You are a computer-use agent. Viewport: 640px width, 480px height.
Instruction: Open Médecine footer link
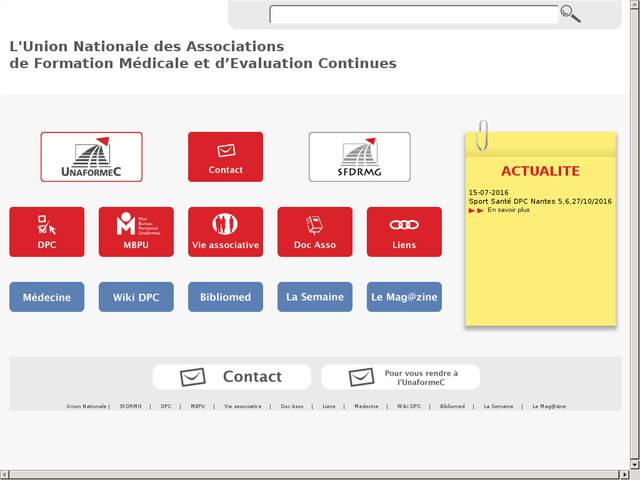[x=366, y=406]
